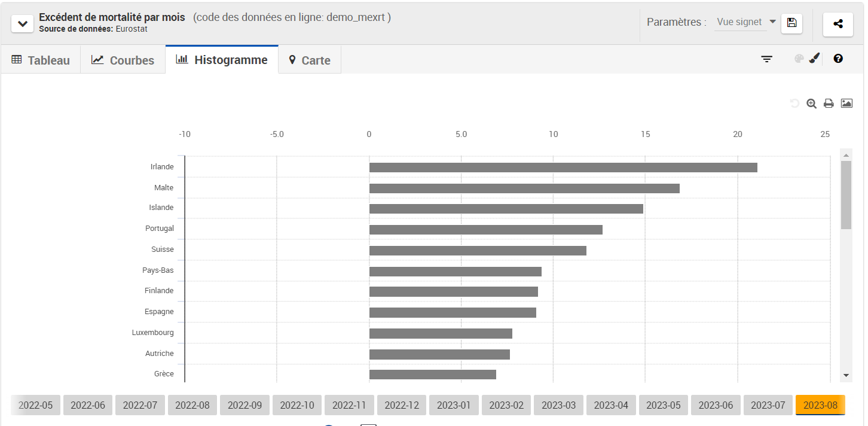Select the 2022-12 time period

click(x=402, y=405)
